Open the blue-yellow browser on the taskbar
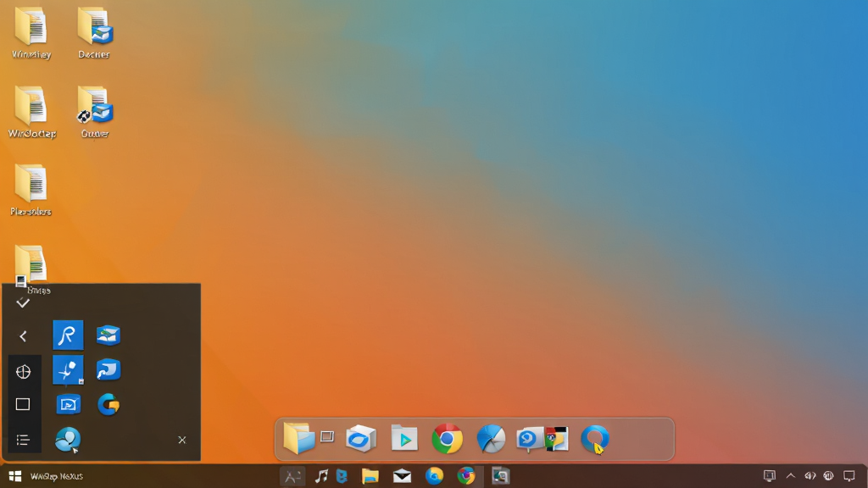This screenshot has width=868, height=488. pos(434,476)
